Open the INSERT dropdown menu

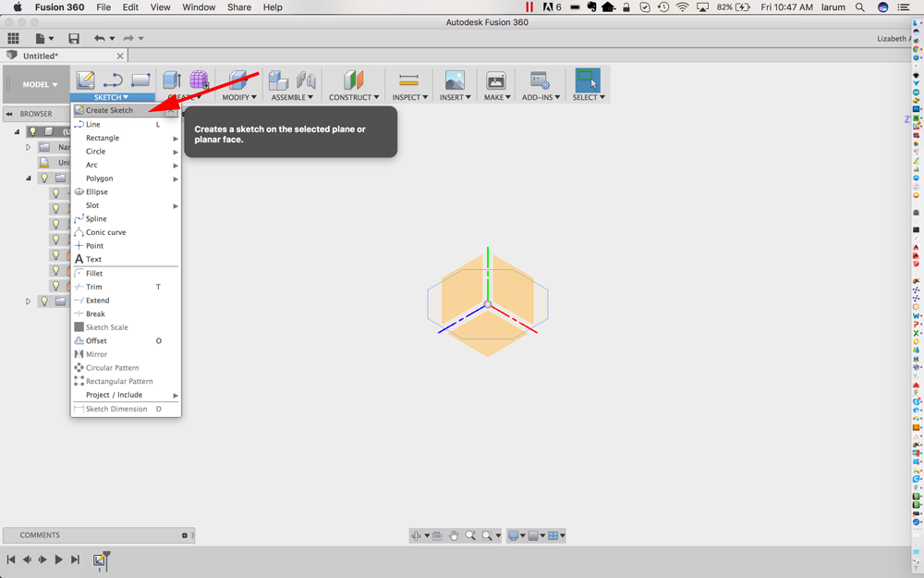pos(455,97)
